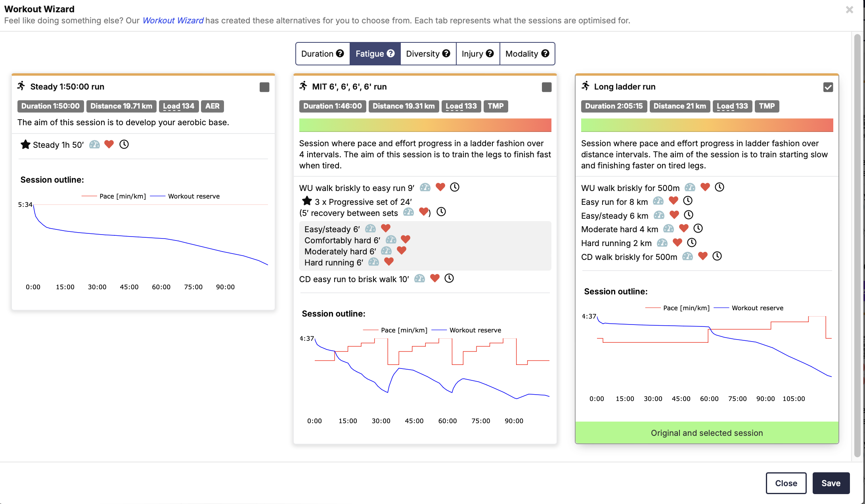
Task: Uncheck the Long ladder run session
Action: [x=828, y=87]
